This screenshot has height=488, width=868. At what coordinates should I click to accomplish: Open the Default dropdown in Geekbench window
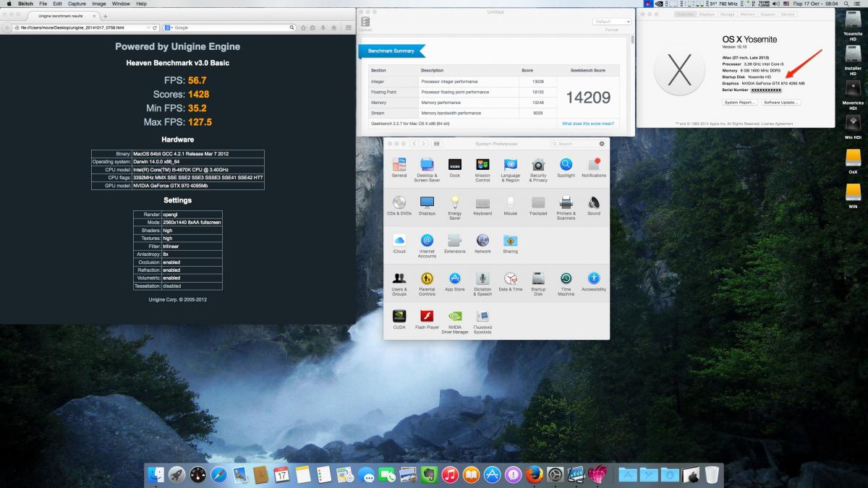click(x=612, y=22)
